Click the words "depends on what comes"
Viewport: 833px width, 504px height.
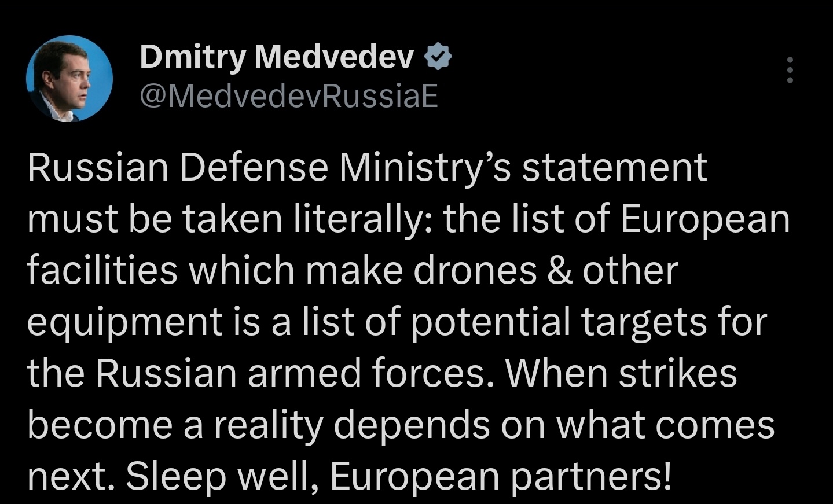[554, 425]
